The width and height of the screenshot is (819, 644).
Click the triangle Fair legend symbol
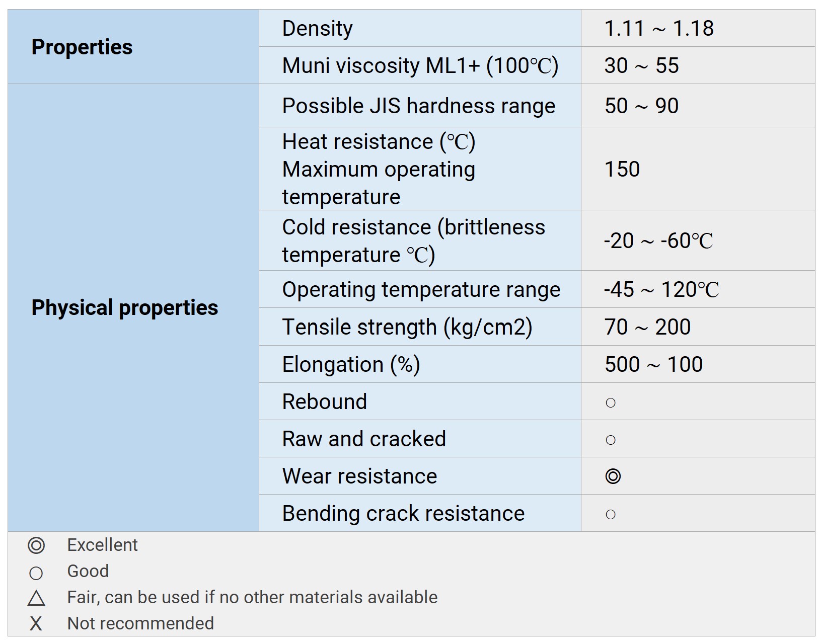[36, 598]
